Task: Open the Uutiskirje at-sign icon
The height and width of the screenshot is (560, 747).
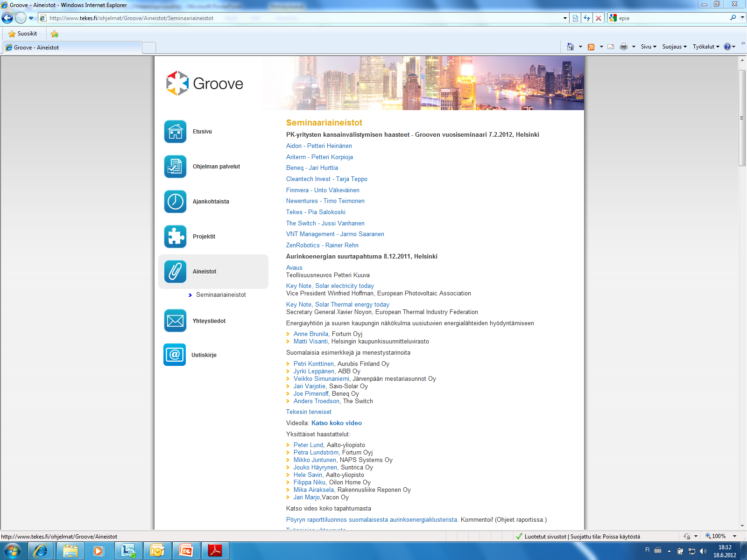Action: click(175, 355)
